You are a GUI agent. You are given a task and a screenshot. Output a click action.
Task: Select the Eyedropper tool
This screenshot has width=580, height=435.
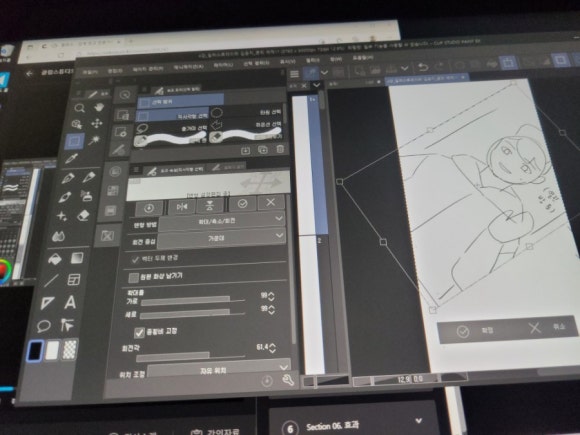point(72,159)
